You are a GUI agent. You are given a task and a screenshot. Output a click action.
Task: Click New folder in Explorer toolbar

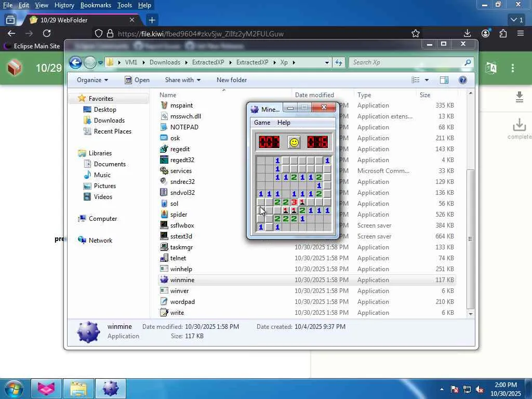(x=232, y=80)
